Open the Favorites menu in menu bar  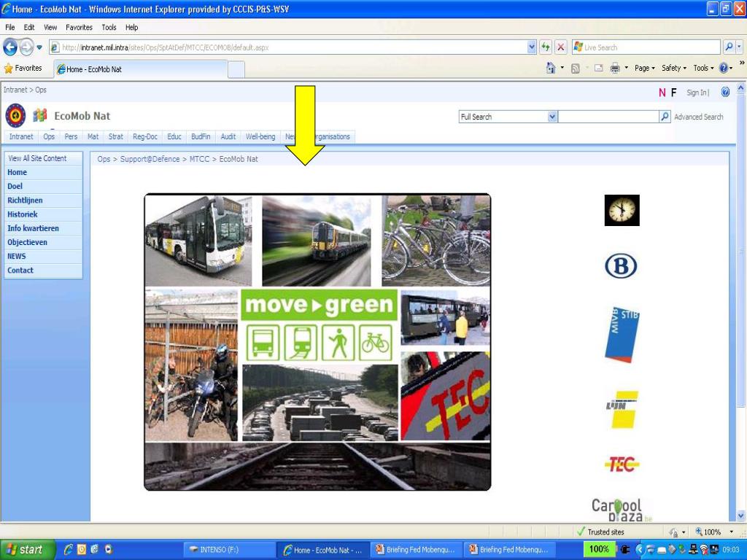79,28
